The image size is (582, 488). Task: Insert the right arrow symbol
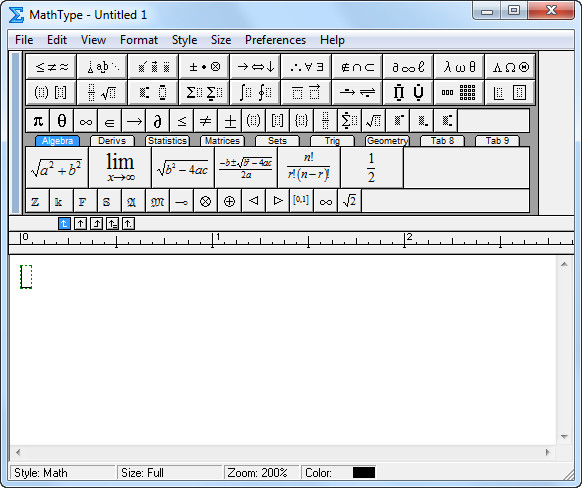point(134,121)
